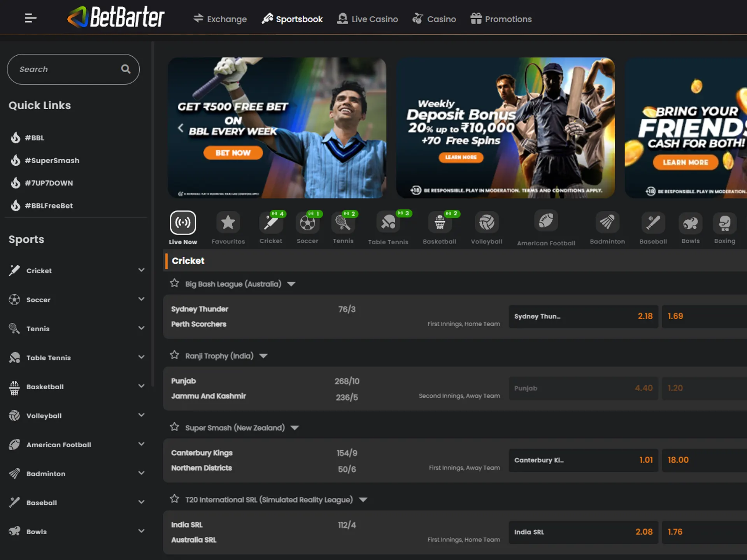Select the Favourites star icon
The image size is (747, 560).
pos(228,223)
